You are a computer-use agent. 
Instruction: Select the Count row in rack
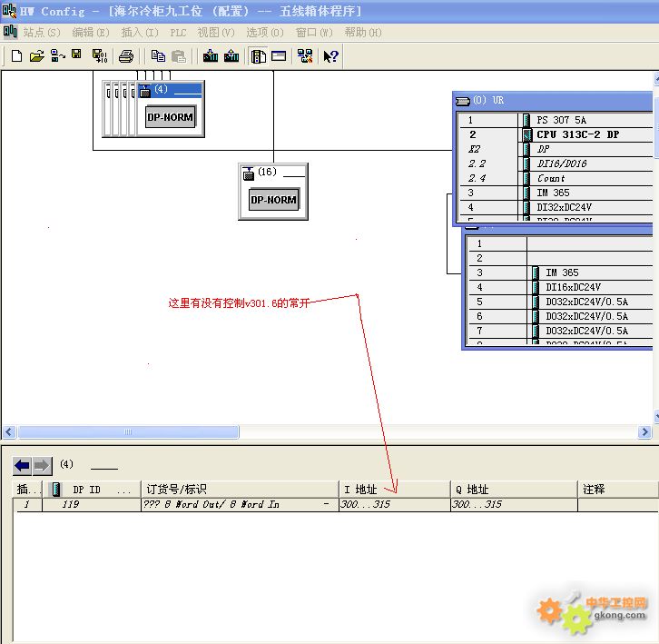pos(555,178)
